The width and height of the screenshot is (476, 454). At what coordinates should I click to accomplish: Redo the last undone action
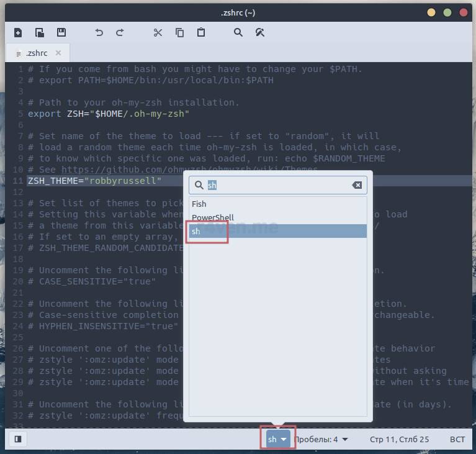pos(120,32)
